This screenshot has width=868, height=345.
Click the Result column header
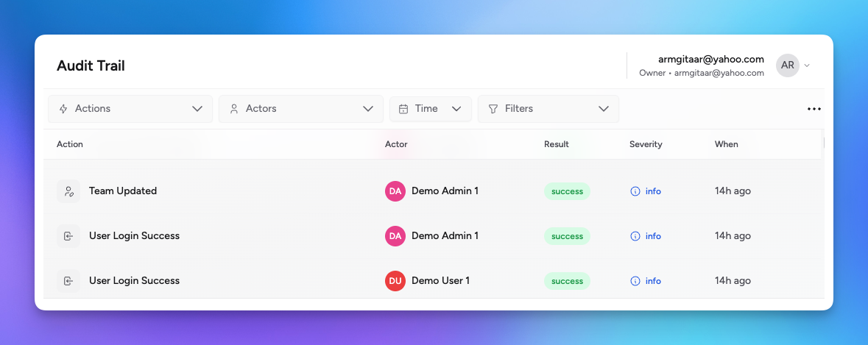[x=556, y=144]
